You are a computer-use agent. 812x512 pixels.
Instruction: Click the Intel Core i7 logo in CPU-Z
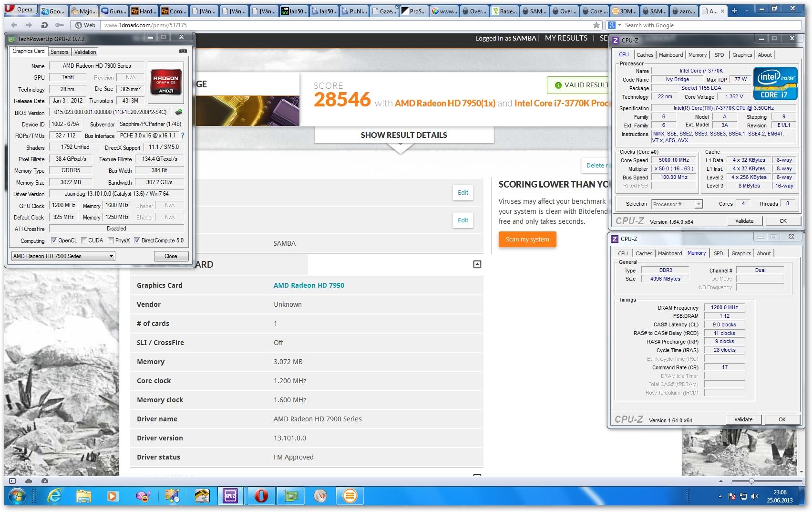click(775, 84)
